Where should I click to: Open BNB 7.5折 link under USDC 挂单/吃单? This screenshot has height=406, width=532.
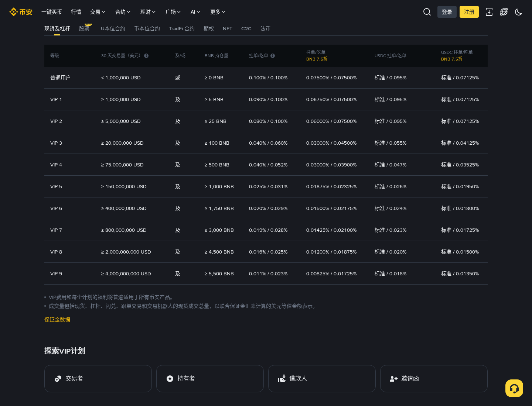click(452, 59)
